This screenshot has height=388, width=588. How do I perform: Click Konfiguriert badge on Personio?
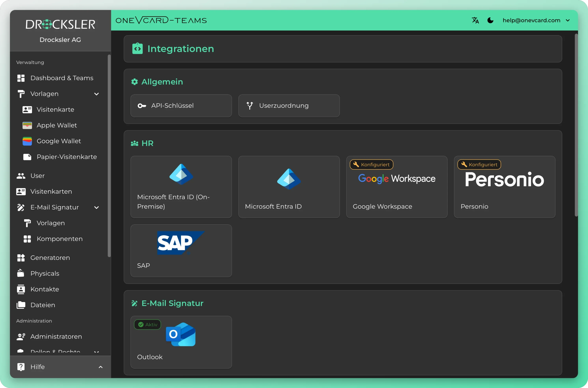coord(479,165)
